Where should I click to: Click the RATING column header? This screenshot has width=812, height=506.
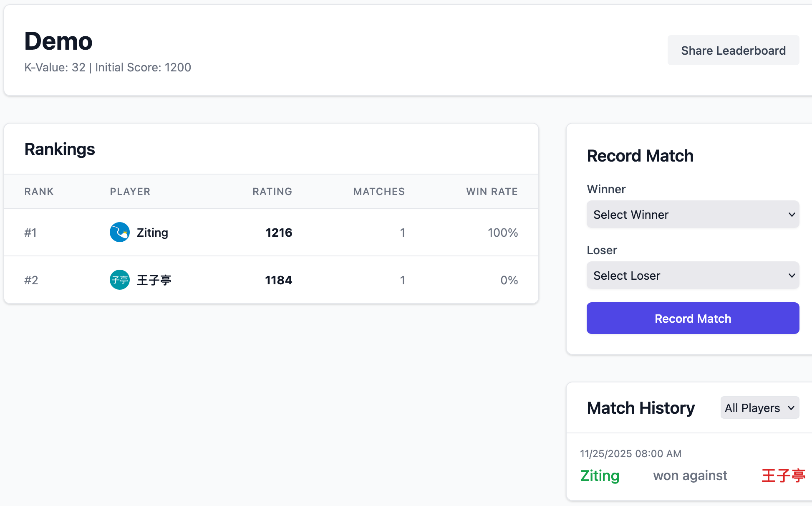(272, 192)
